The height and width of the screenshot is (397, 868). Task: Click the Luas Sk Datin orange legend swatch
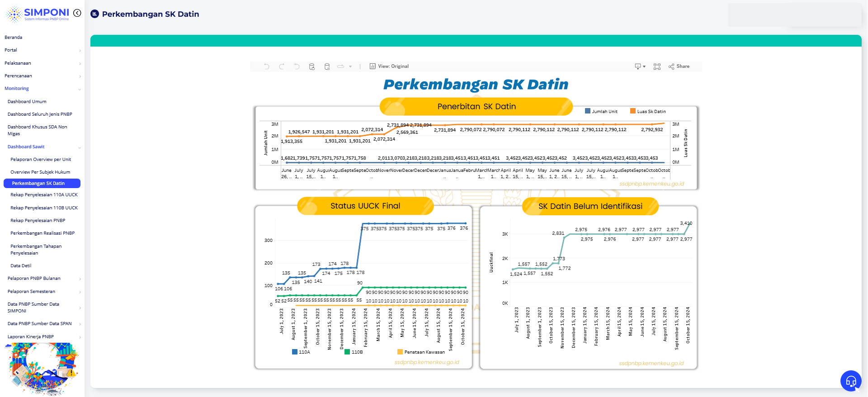click(x=633, y=111)
